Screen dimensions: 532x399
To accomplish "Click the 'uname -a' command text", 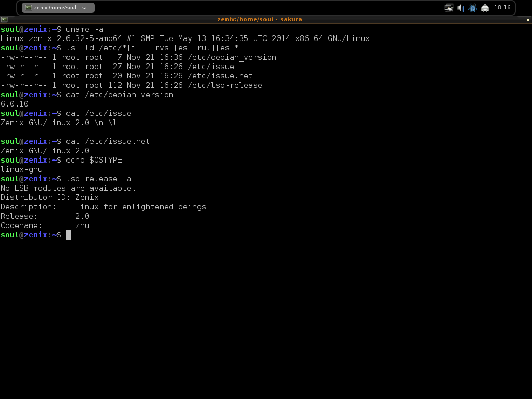I will (x=85, y=29).
